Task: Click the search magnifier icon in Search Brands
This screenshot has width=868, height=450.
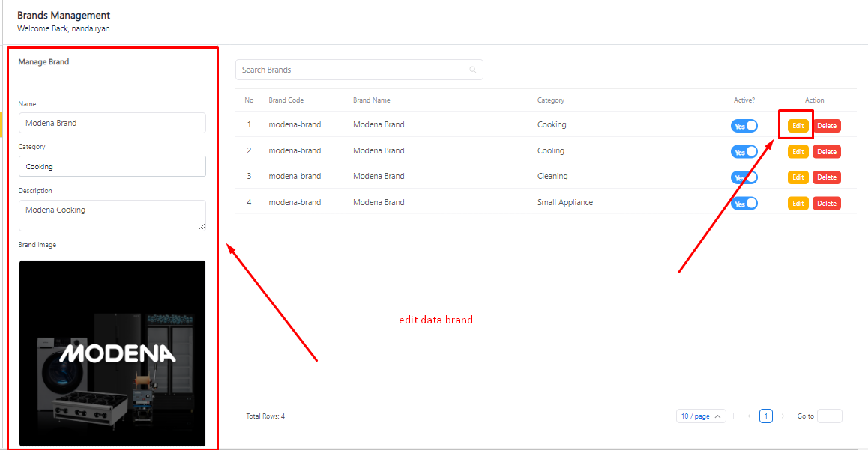Action: click(473, 70)
